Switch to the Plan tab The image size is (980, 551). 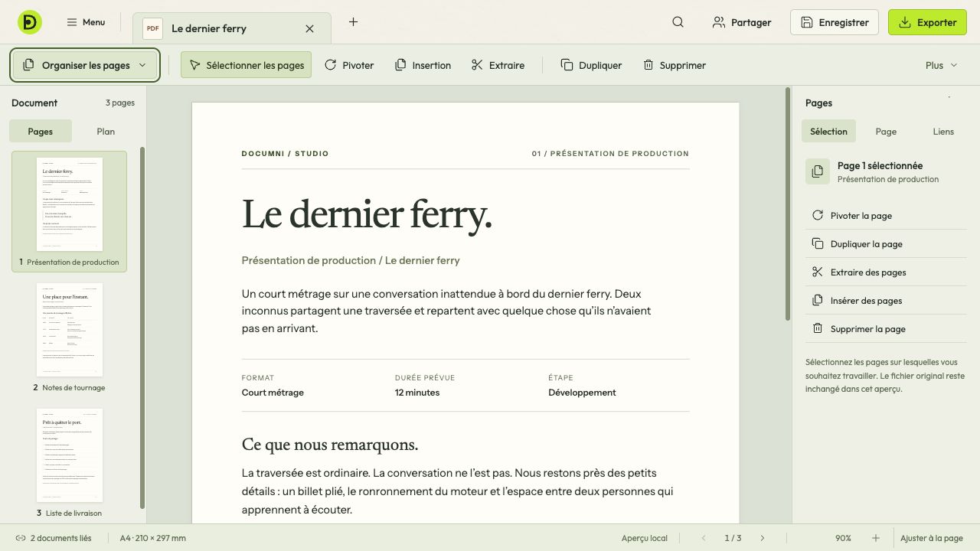pyautogui.click(x=106, y=131)
